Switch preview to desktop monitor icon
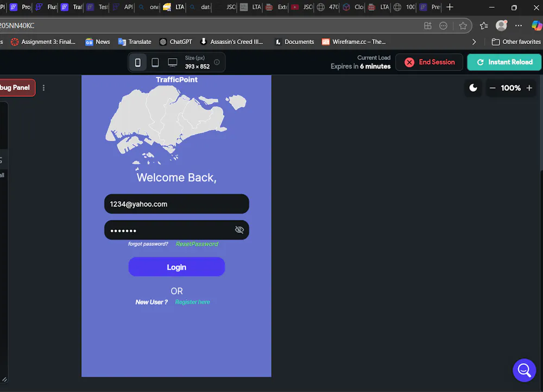 173,62
